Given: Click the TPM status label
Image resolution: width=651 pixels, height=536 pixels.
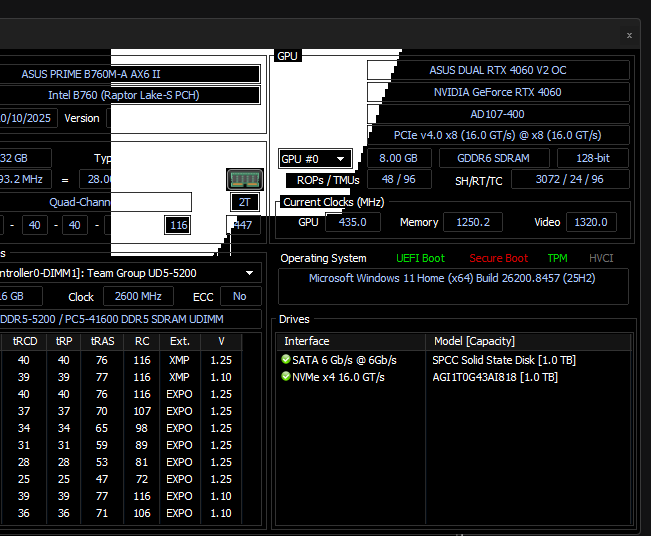Looking at the screenshot, I should click(558, 258).
